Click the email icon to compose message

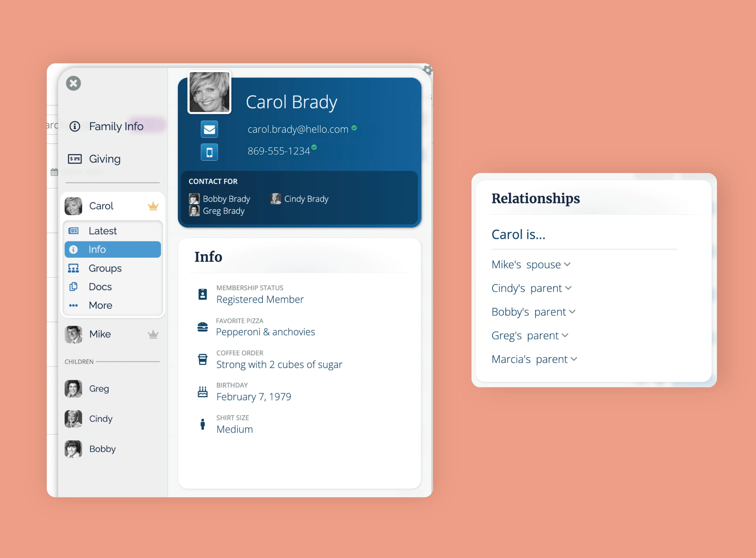coord(209,129)
